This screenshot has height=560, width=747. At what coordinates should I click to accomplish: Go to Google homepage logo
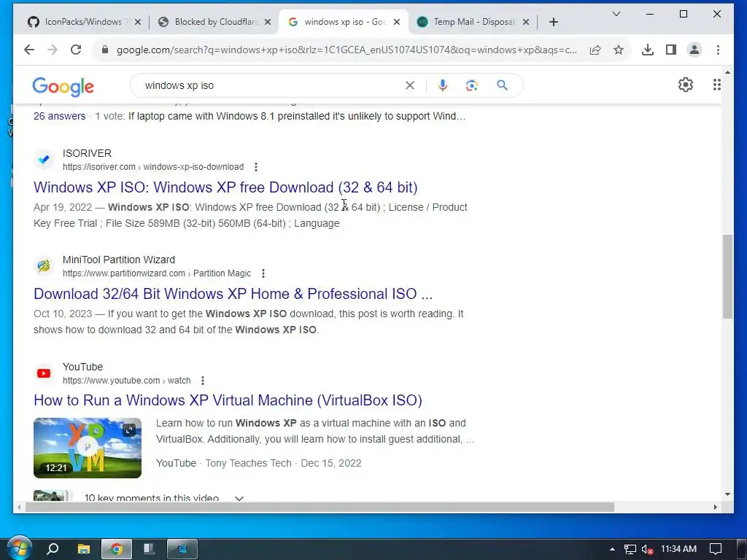click(x=63, y=86)
